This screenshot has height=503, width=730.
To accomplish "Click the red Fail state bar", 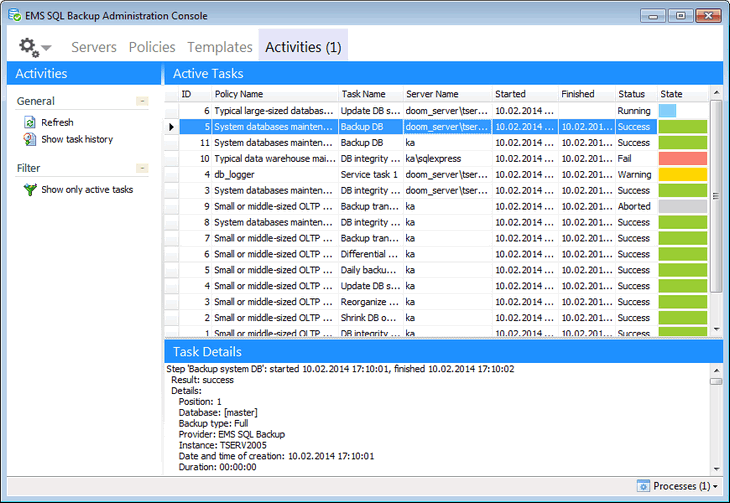I will pos(683,158).
